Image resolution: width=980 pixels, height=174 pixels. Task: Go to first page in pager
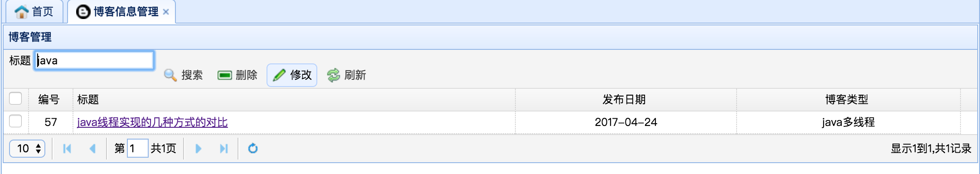tap(67, 149)
